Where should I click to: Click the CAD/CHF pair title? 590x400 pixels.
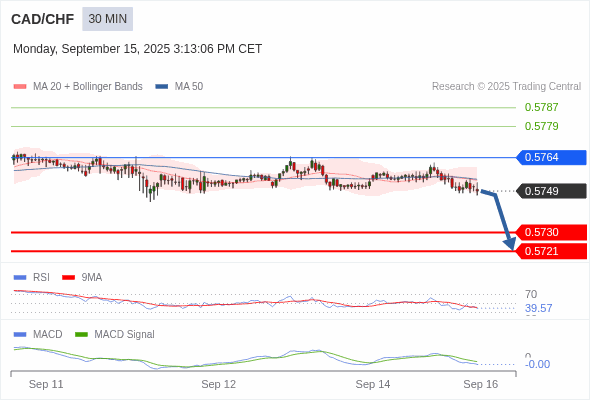click(43, 19)
